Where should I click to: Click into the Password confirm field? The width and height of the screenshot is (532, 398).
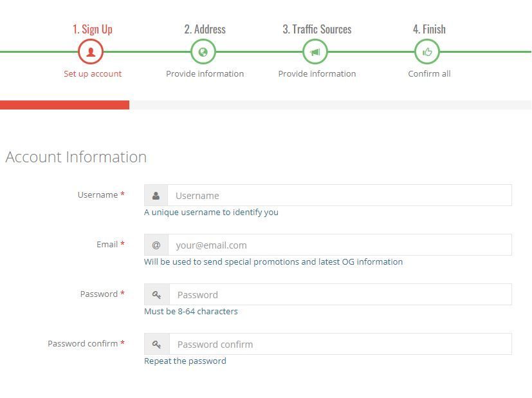[339, 345]
